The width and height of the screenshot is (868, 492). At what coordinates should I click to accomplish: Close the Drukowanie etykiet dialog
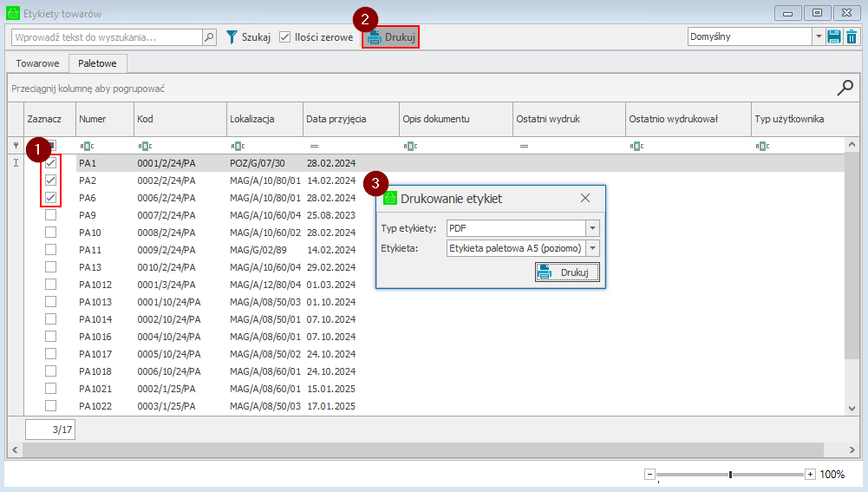585,198
